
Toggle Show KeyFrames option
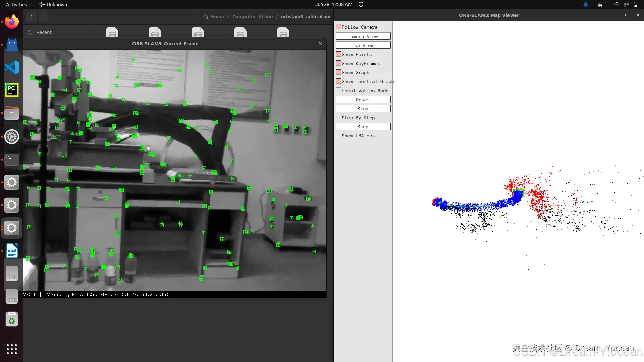pos(338,63)
